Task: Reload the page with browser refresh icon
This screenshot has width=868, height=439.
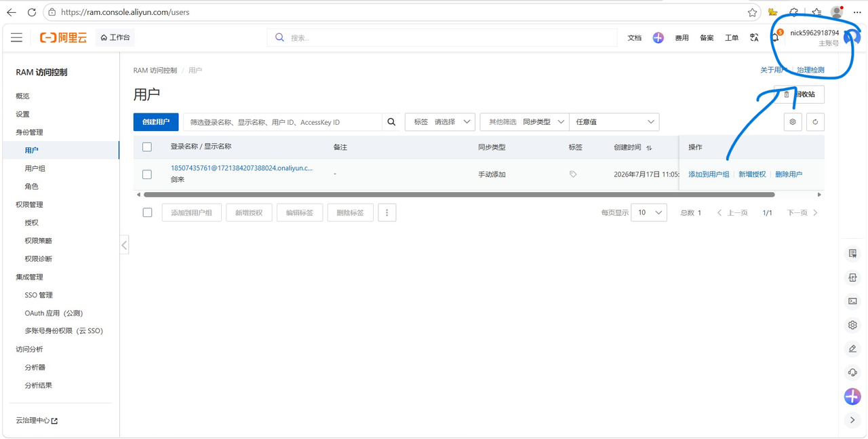Action: click(x=31, y=12)
